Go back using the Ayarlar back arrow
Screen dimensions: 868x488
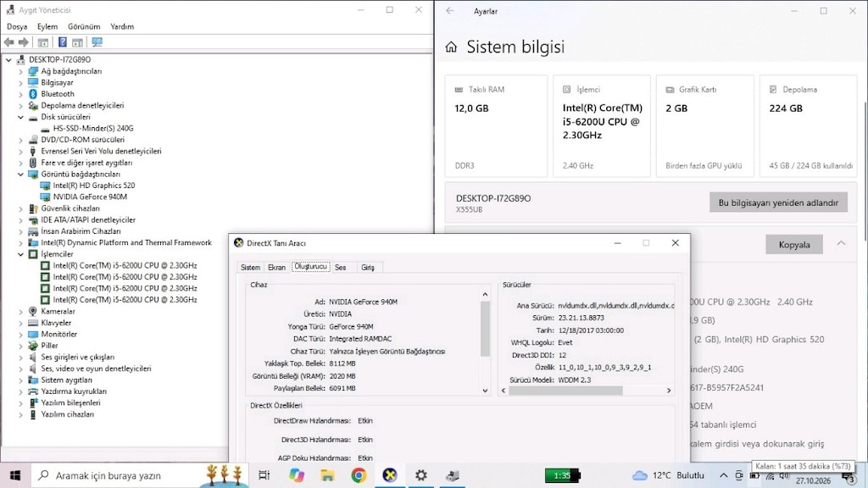click(450, 11)
